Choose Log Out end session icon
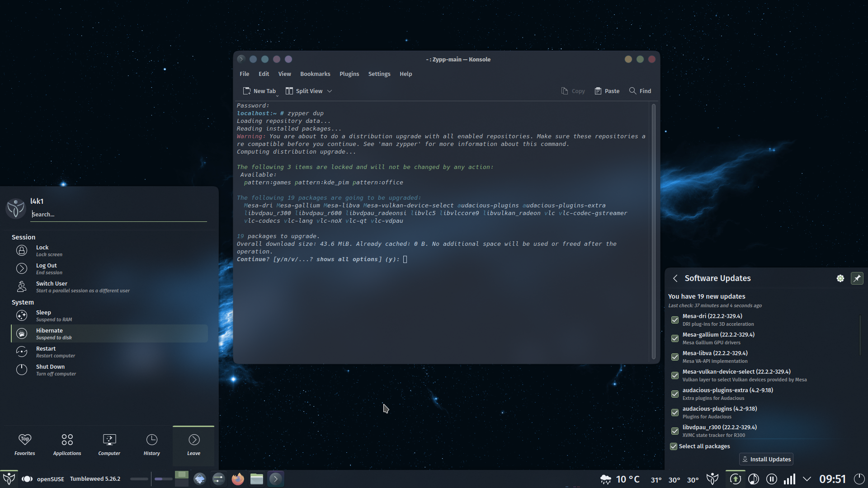The height and width of the screenshot is (488, 868). click(22, 268)
